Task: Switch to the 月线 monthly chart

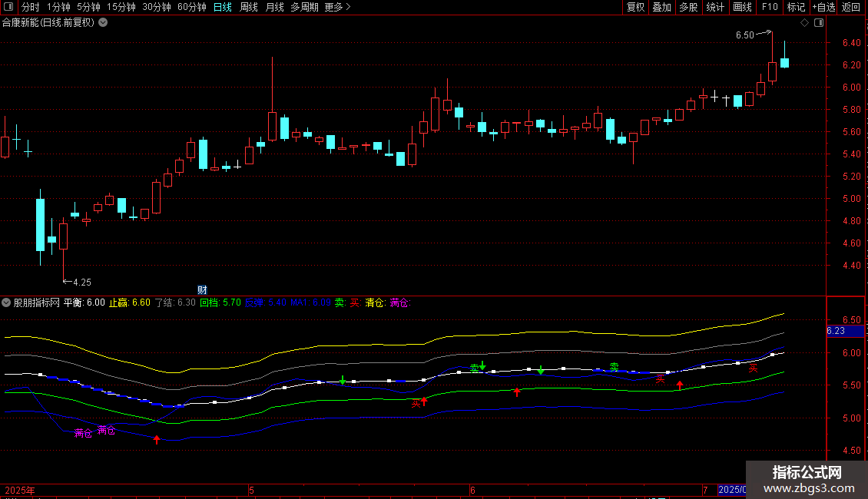Action: point(274,7)
